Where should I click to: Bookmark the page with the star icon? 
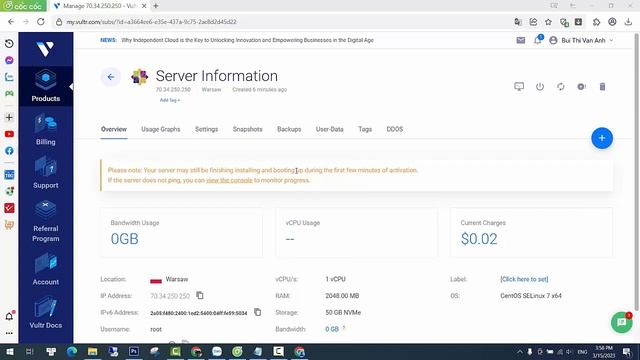click(548, 22)
